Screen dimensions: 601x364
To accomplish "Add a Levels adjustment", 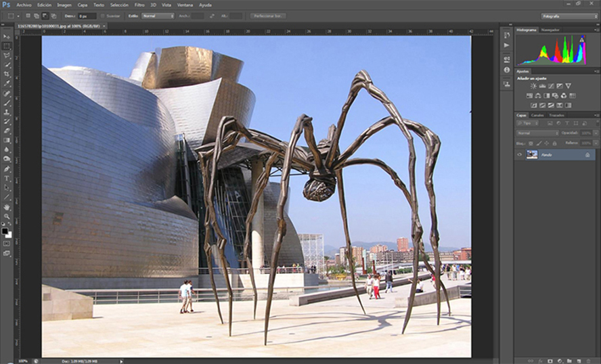I will tap(542, 86).
